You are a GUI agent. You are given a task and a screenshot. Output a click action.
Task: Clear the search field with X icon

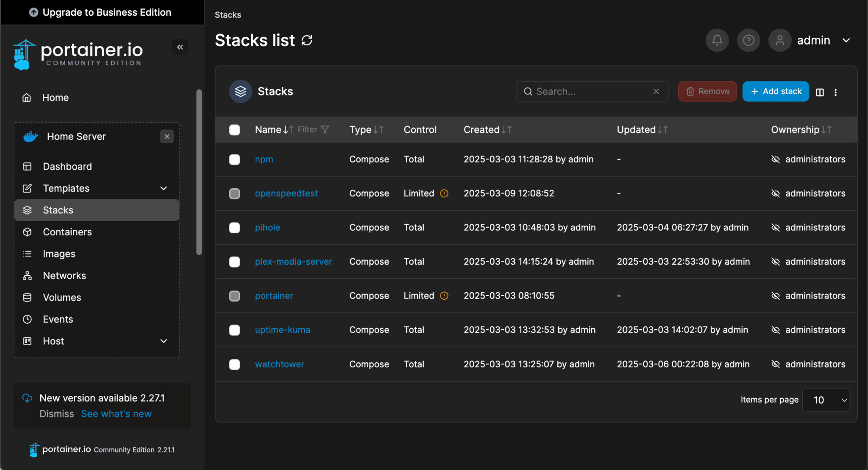tap(656, 91)
